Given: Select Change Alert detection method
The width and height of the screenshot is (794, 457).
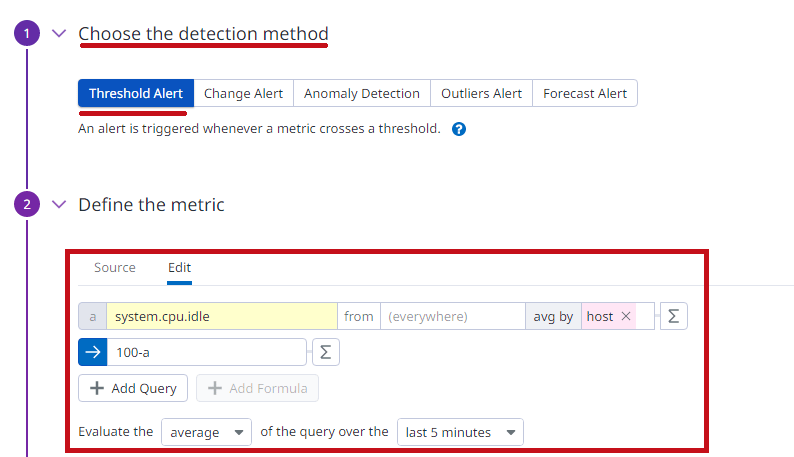Looking at the screenshot, I should (x=244, y=93).
